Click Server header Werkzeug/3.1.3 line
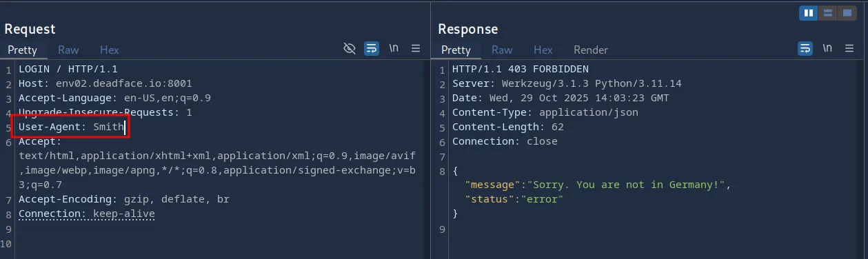This screenshot has width=868, height=259. pos(567,83)
